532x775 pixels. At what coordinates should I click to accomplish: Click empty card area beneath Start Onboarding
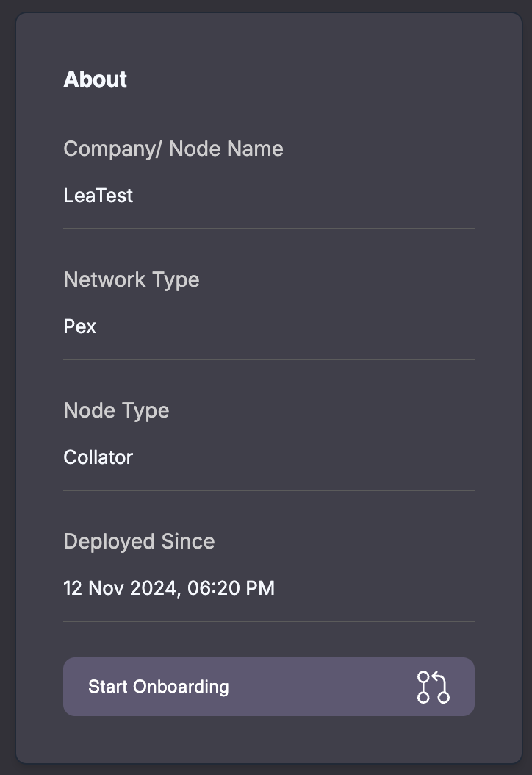268,740
